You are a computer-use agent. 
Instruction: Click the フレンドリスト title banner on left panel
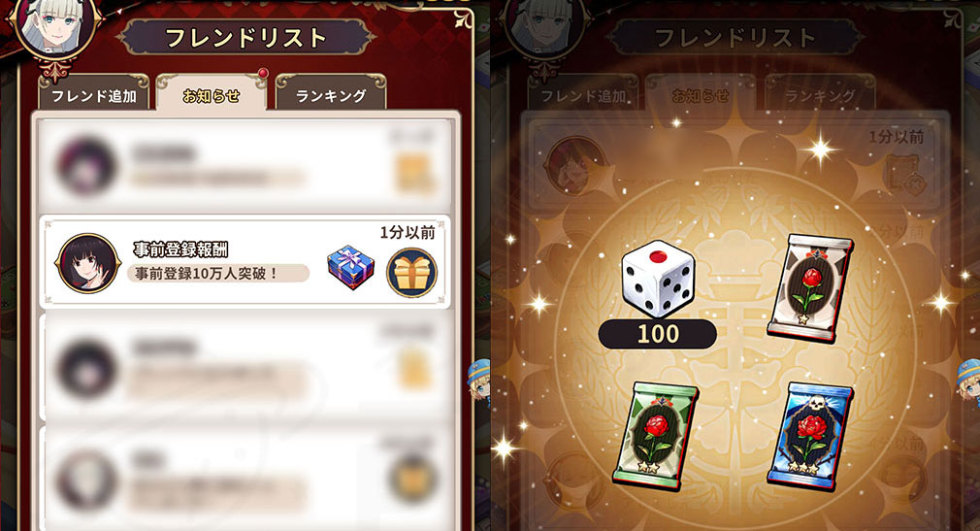(x=245, y=38)
